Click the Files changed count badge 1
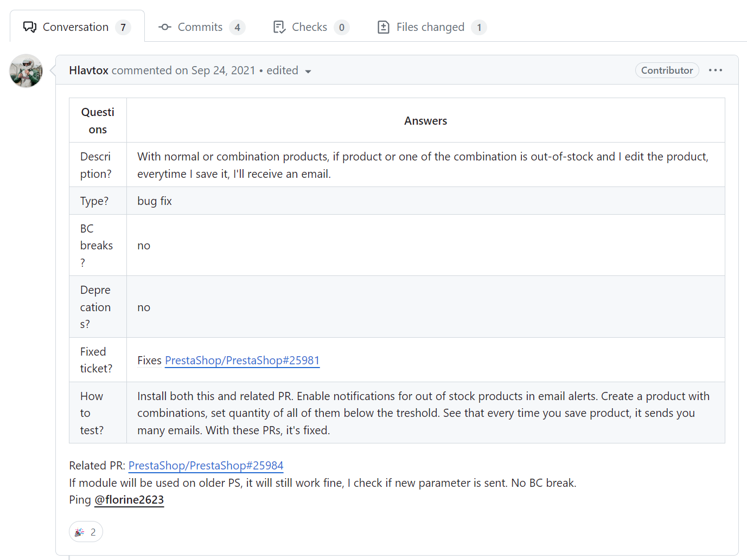747x560 pixels. (479, 28)
